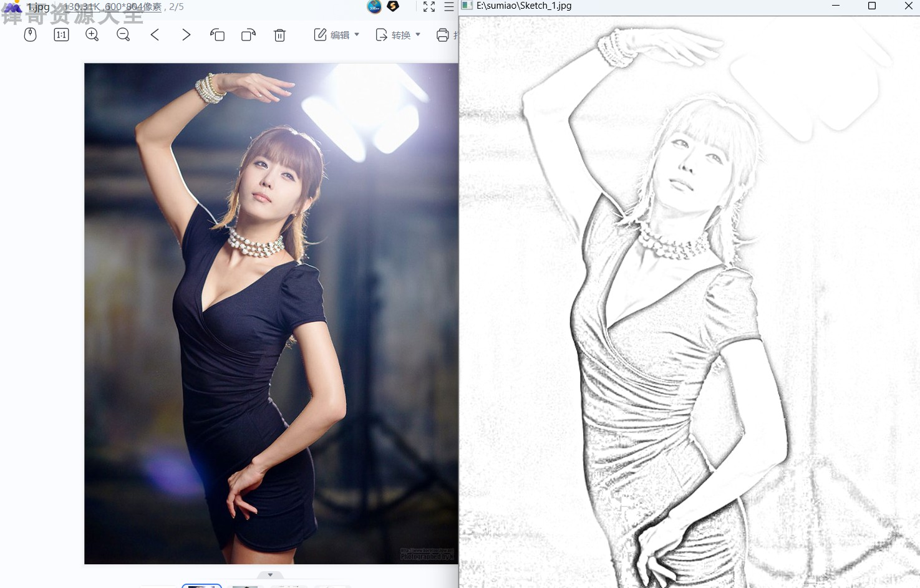The image size is (920, 588).
Task: Show image at 1:1 actual size
Action: (x=61, y=35)
